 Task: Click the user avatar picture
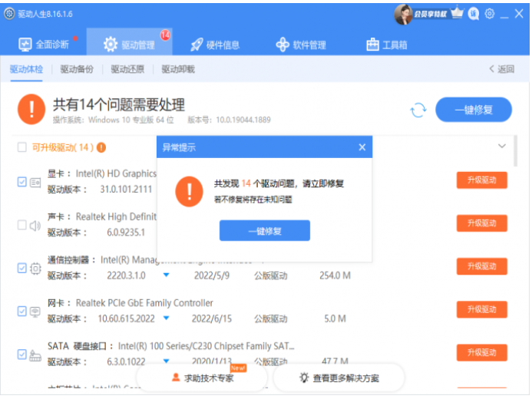click(403, 15)
